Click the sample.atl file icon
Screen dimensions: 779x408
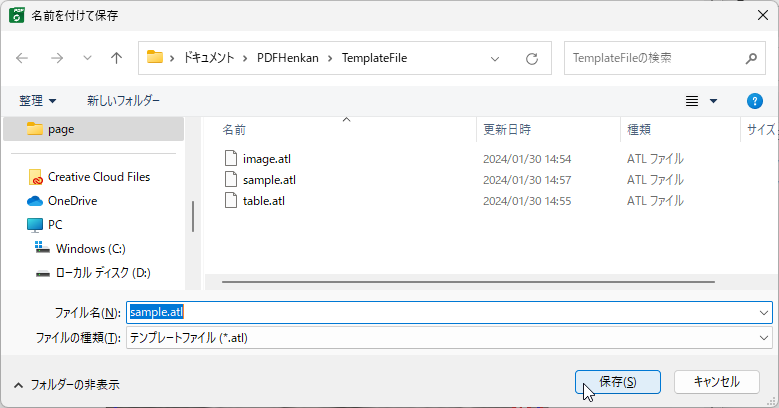coord(231,179)
